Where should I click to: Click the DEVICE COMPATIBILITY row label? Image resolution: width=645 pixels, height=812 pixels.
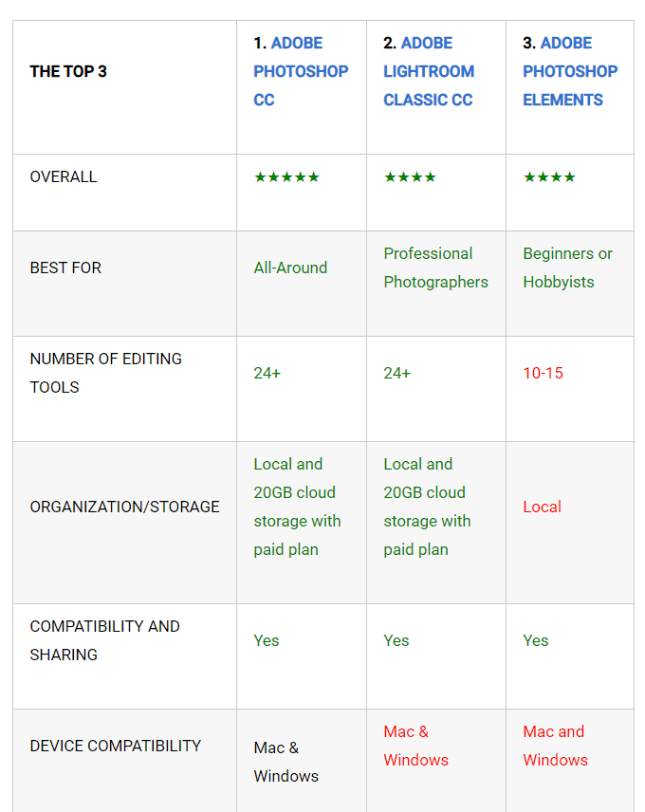click(116, 746)
